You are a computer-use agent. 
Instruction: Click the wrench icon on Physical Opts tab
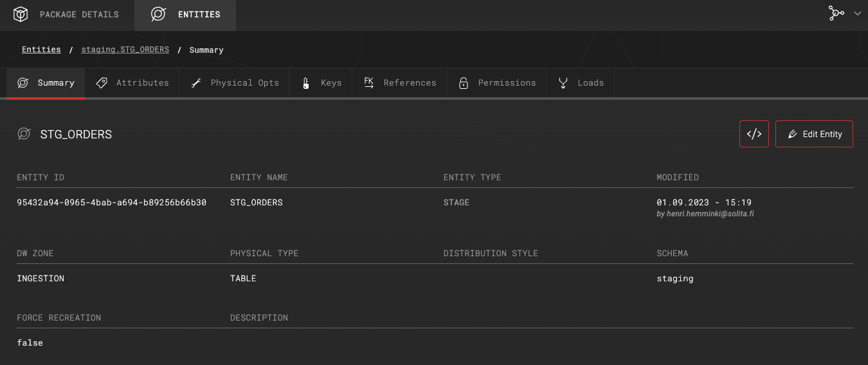(196, 83)
